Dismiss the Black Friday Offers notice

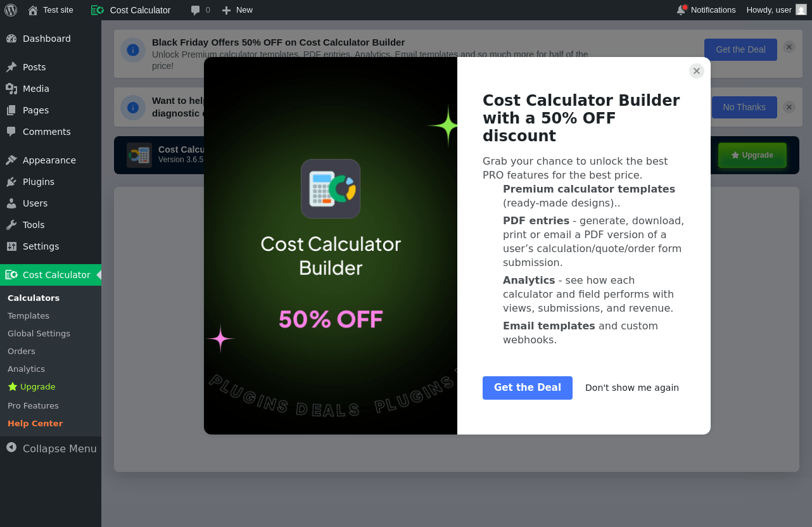789,47
